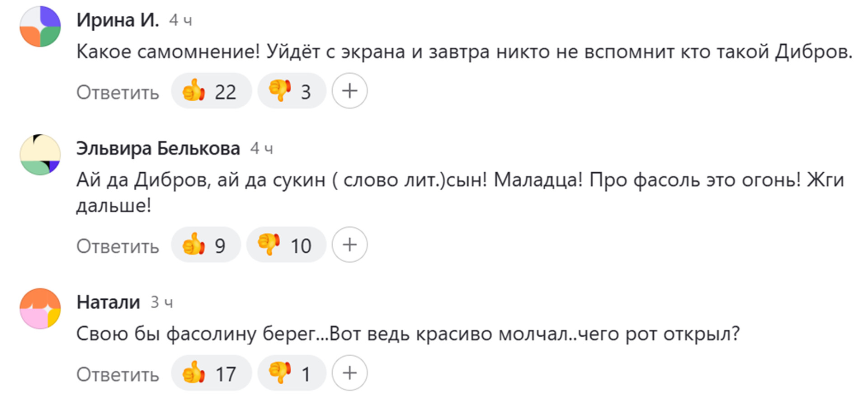Click the username Эльвира Белькова
This screenshot has height=401, width=868.
pyautogui.click(x=158, y=148)
